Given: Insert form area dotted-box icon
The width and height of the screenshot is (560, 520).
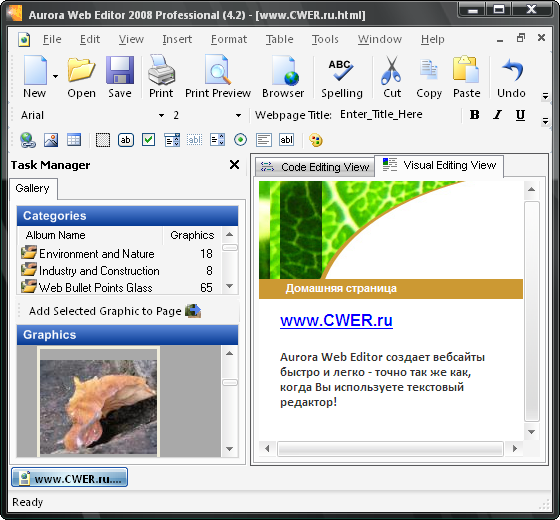Looking at the screenshot, I should point(103,140).
